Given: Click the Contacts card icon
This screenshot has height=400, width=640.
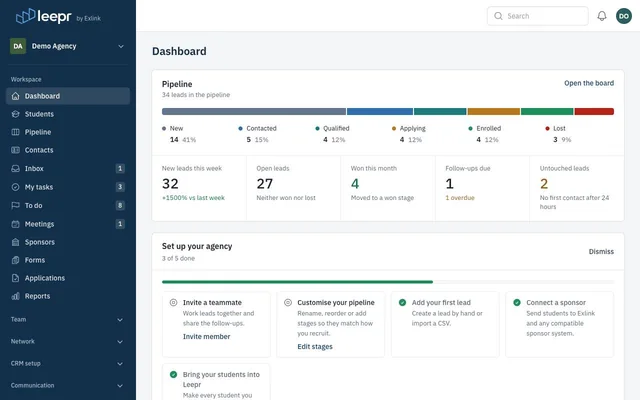Looking at the screenshot, I should pyautogui.click(x=16, y=150).
